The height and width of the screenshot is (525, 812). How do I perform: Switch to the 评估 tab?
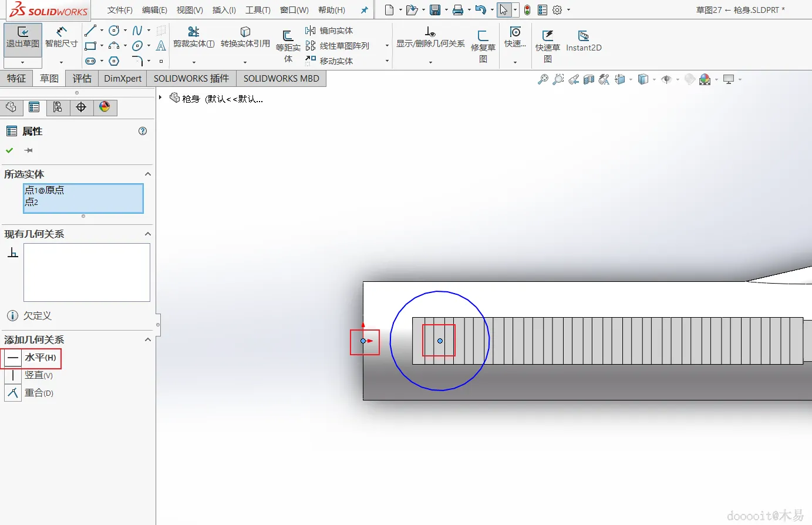pos(82,79)
